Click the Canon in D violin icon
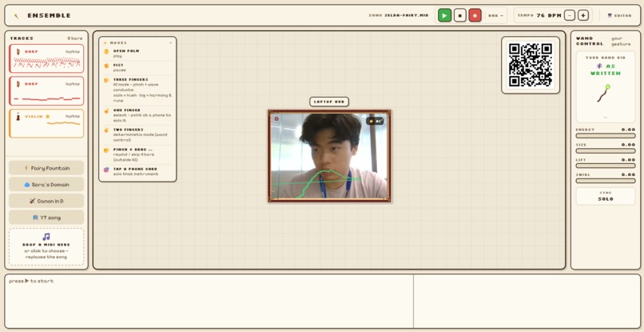The height and width of the screenshot is (332, 644). click(33, 201)
